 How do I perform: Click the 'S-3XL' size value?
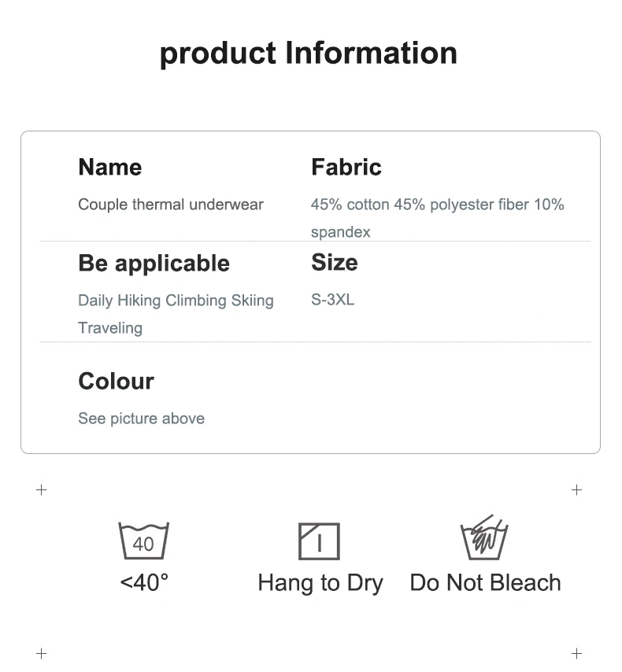332,300
